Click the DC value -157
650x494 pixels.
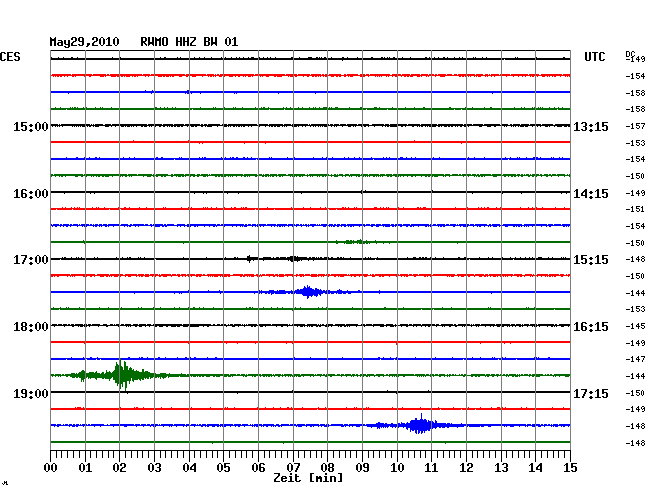[x=635, y=126]
